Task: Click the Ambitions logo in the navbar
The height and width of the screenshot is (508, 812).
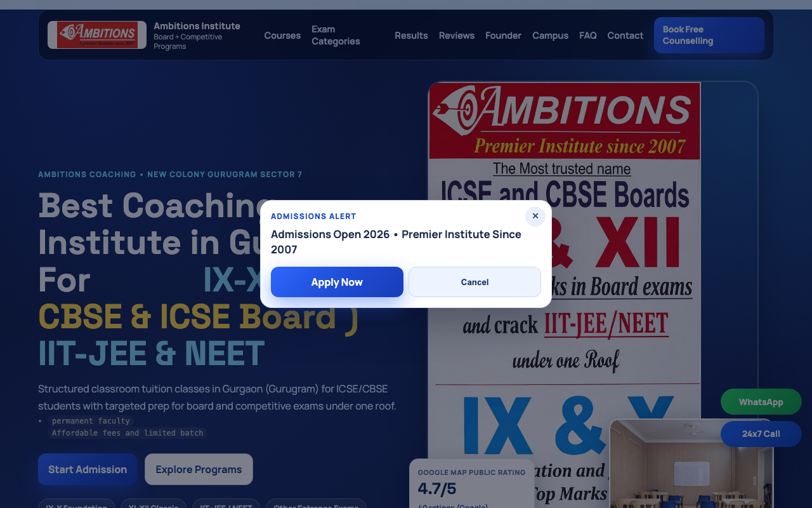Action: pyautogui.click(x=97, y=35)
